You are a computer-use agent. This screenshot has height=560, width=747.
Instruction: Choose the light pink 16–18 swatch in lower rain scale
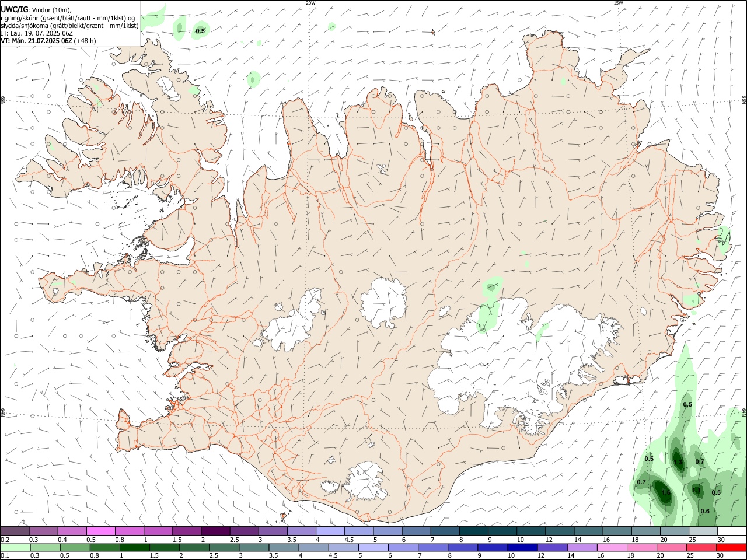tap(612, 548)
